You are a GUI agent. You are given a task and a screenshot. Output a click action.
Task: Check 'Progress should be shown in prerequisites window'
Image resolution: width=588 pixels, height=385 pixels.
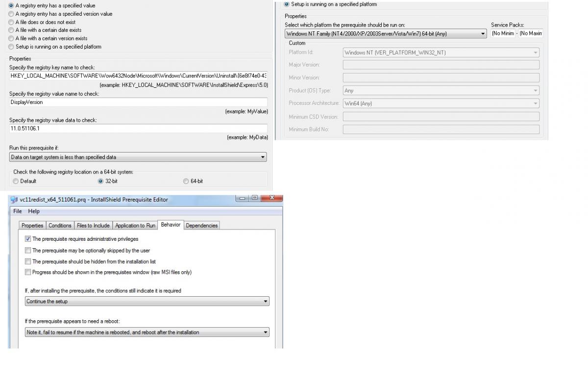(x=28, y=272)
